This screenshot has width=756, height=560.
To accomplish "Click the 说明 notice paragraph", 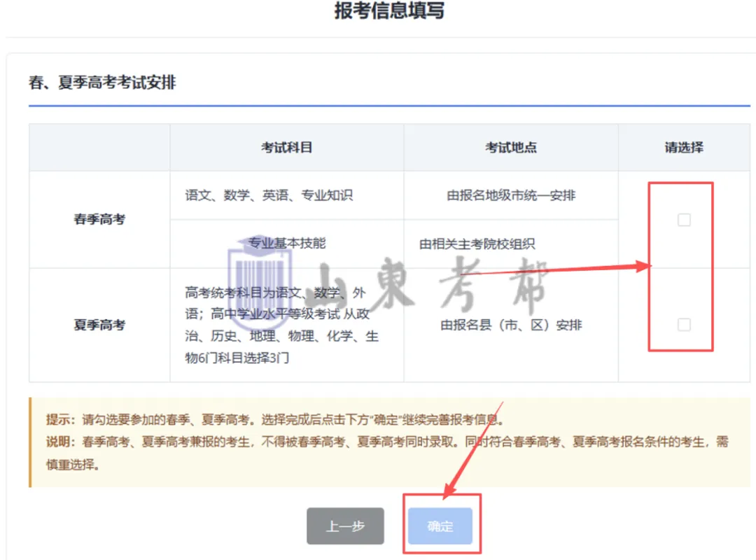I will pyautogui.click(x=387, y=453).
